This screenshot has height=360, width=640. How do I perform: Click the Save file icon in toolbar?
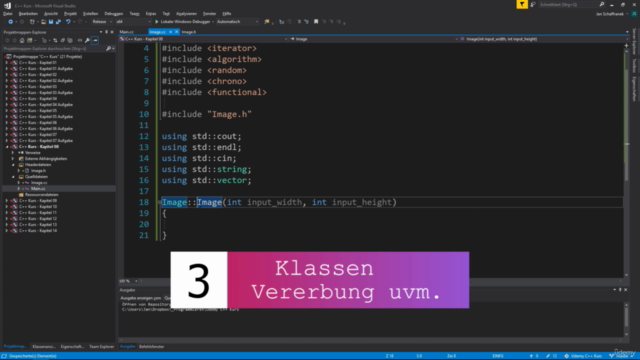pyautogui.click(x=51, y=22)
